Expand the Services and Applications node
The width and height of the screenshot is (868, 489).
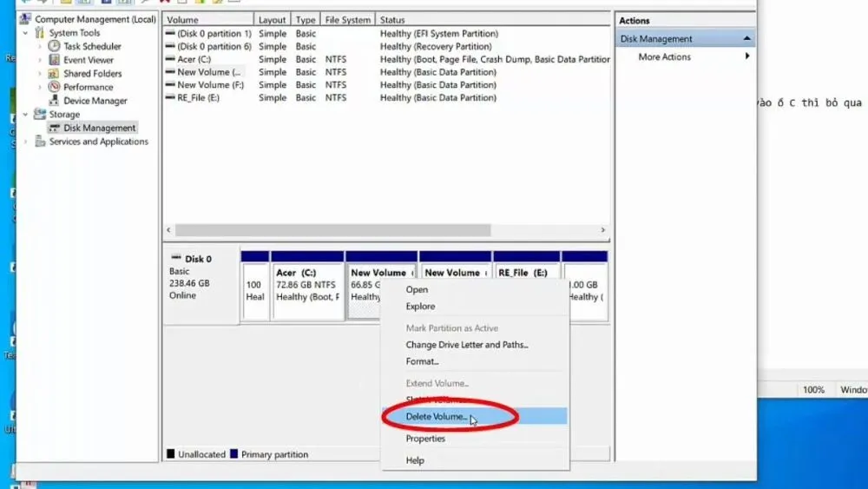pyautogui.click(x=25, y=142)
